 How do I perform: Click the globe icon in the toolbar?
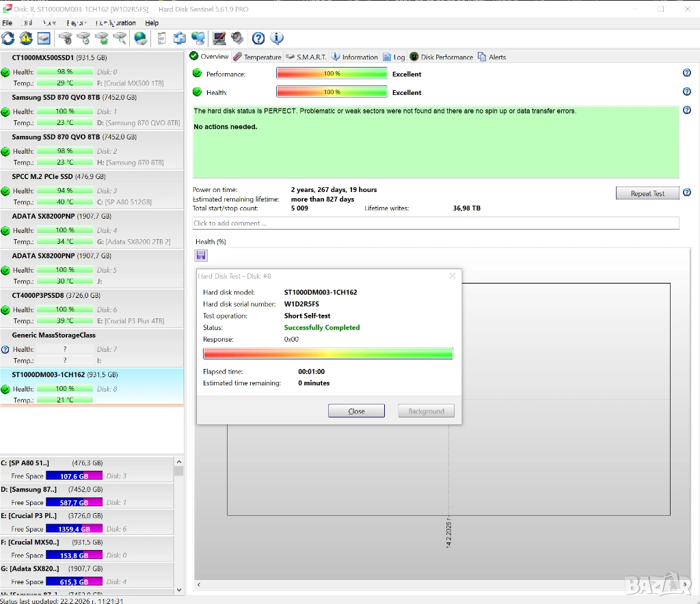[x=140, y=38]
